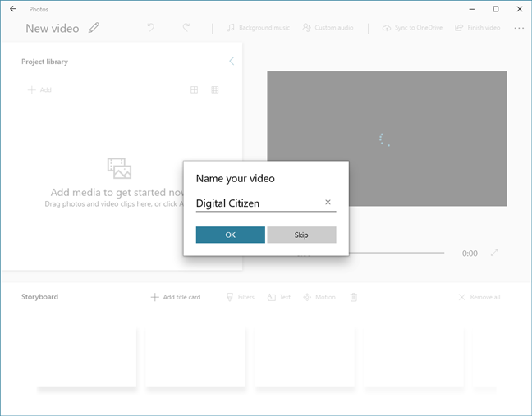Clear the video name text field

pos(328,203)
